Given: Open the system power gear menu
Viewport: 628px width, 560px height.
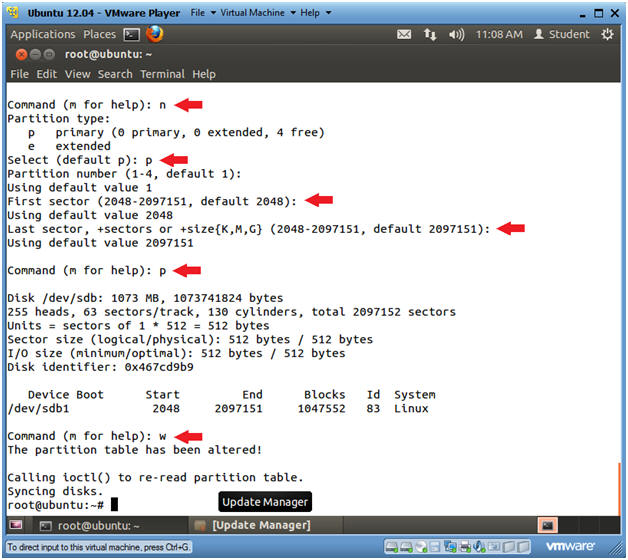Looking at the screenshot, I should pos(607,34).
